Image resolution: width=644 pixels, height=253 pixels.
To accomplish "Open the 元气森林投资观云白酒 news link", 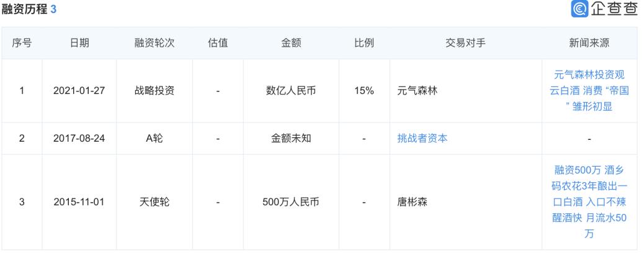I will click(x=589, y=91).
